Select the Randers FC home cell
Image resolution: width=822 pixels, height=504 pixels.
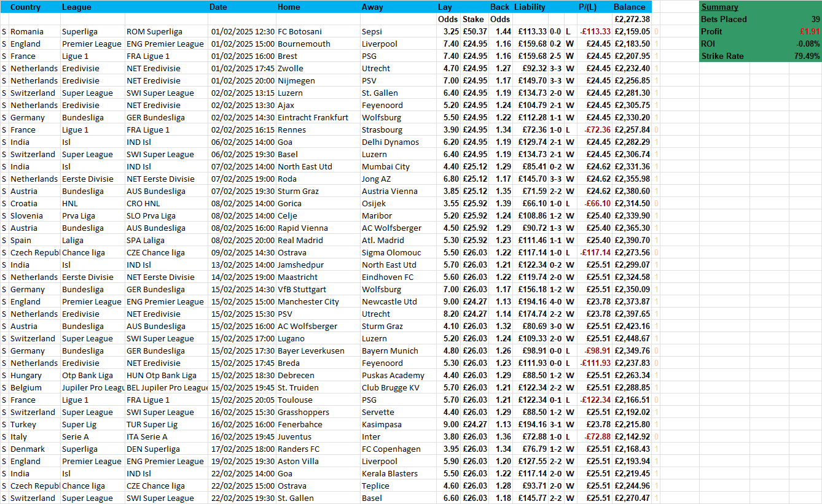[318, 449]
